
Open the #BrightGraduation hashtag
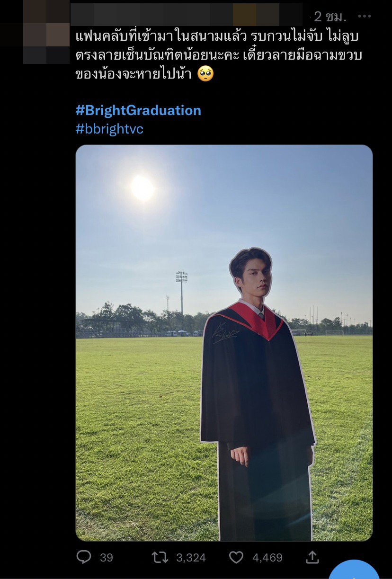coord(138,110)
